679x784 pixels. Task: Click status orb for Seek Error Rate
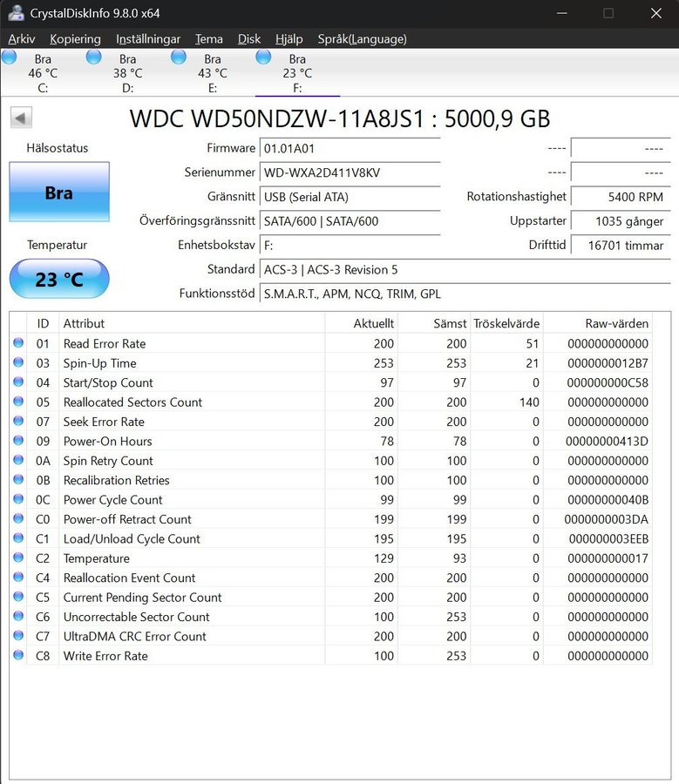click(x=18, y=421)
